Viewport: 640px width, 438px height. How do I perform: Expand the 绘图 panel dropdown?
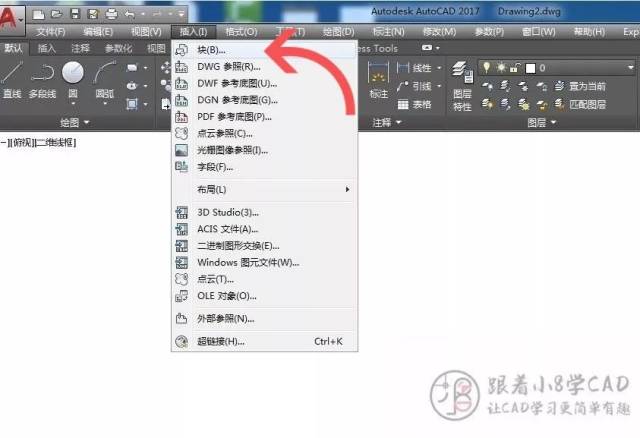click(74, 122)
